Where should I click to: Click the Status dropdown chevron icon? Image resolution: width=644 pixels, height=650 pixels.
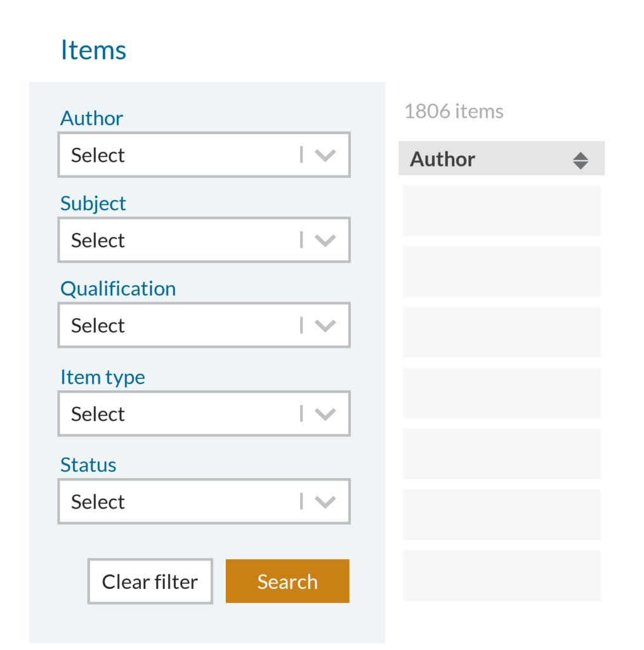pyautogui.click(x=325, y=501)
